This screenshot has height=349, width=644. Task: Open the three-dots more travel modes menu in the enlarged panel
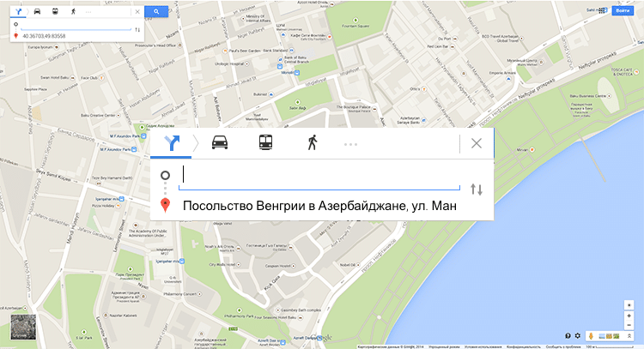click(x=350, y=144)
